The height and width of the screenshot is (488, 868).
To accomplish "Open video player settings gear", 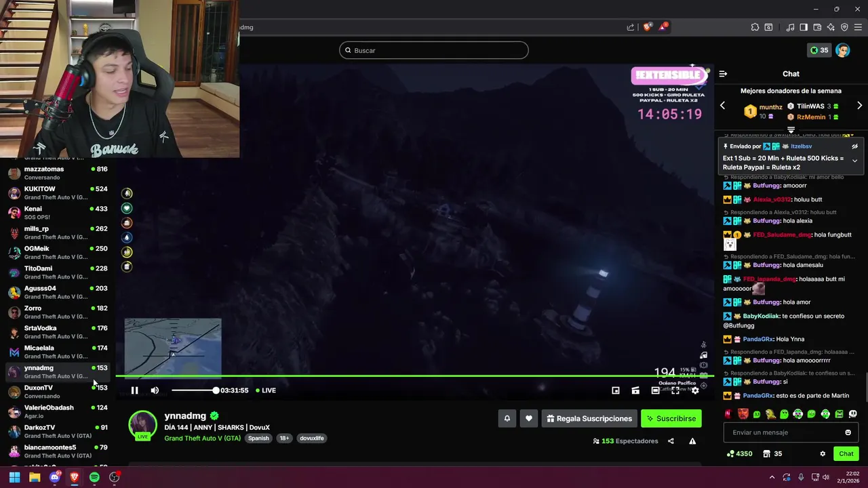I will coord(695,390).
